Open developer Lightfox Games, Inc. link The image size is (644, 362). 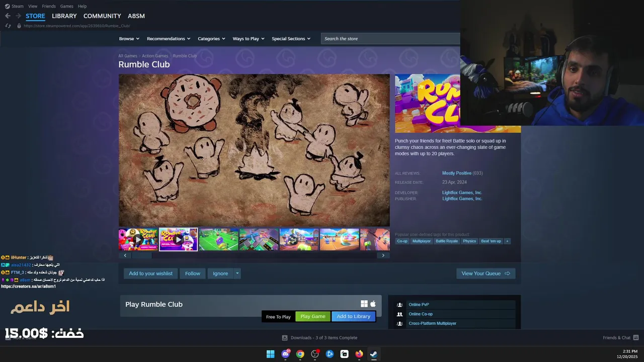[x=462, y=193]
